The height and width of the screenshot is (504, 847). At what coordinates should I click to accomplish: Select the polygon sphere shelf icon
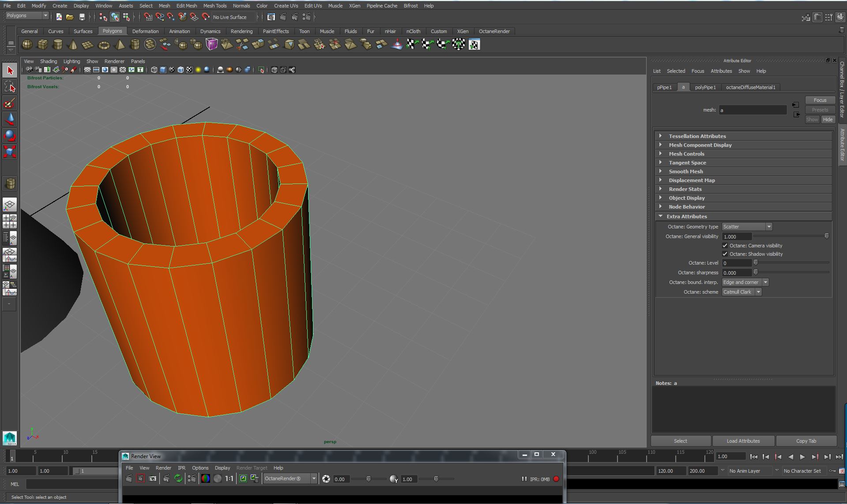[x=27, y=45]
